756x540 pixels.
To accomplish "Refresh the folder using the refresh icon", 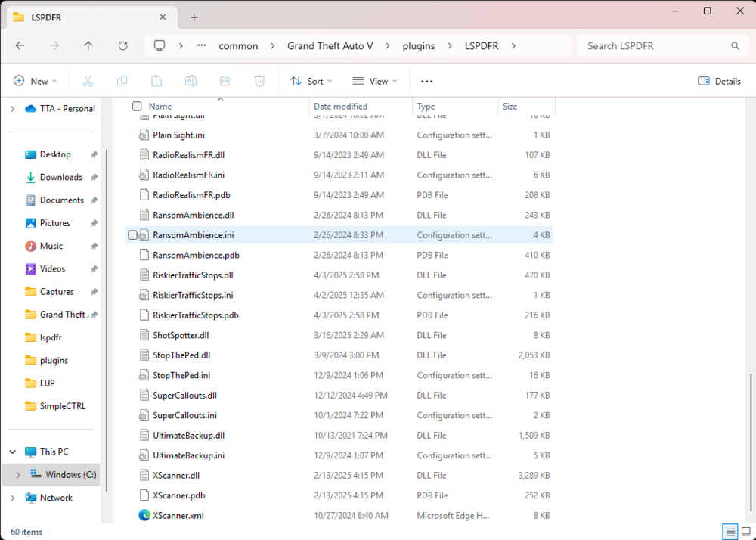I will click(x=122, y=45).
